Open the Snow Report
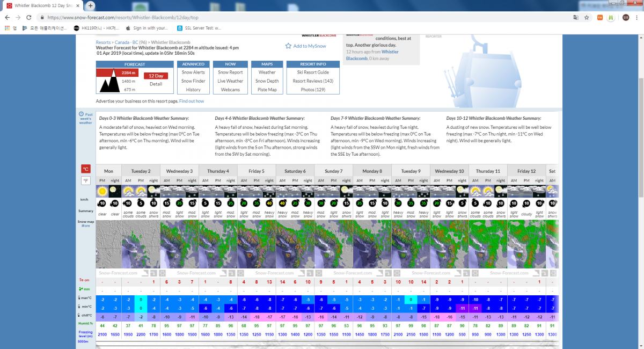The image size is (644, 349). pyautogui.click(x=230, y=72)
